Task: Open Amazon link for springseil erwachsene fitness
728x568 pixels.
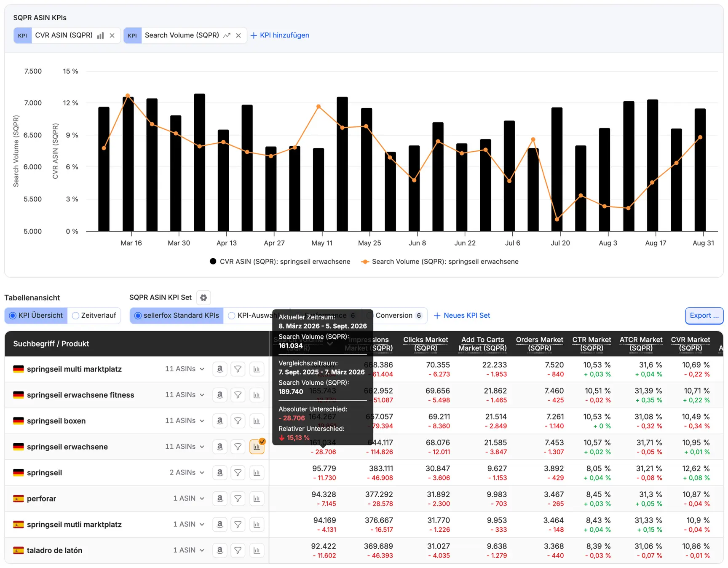Action: tap(220, 395)
